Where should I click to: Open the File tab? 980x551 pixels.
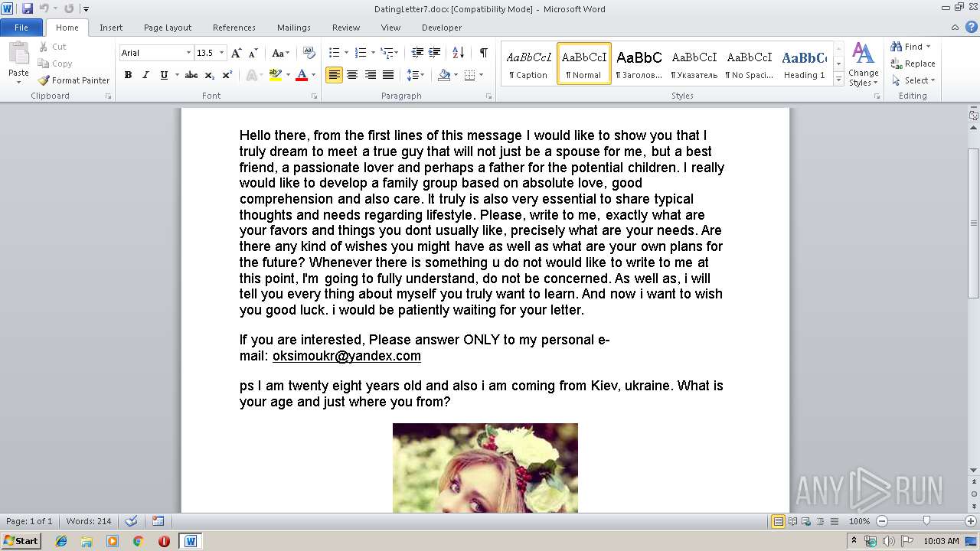click(x=21, y=28)
